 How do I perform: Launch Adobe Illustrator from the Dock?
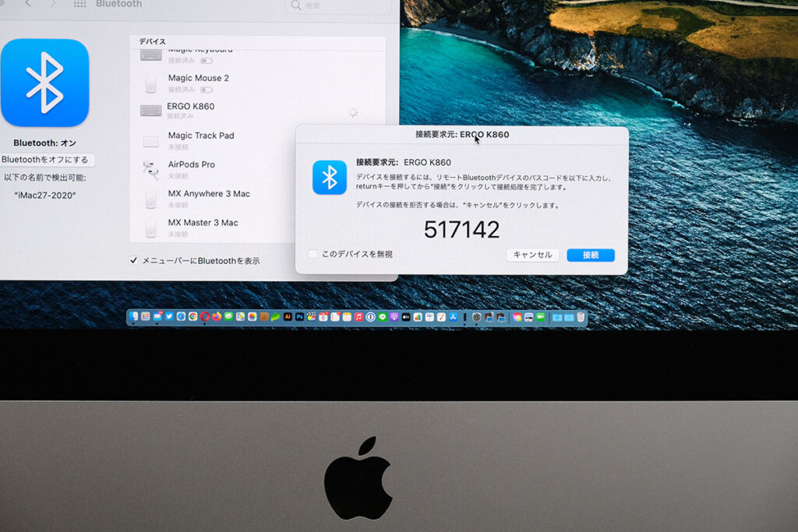pyautogui.click(x=288, y=316)
